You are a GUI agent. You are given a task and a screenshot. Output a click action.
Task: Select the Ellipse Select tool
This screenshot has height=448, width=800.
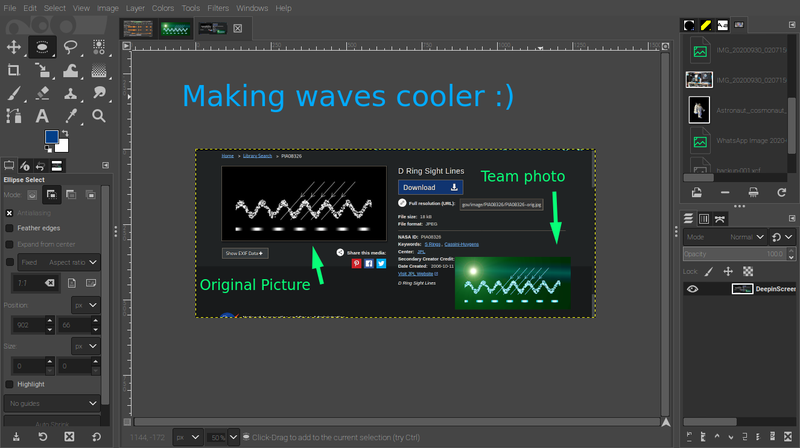click(x=42, y=47)
